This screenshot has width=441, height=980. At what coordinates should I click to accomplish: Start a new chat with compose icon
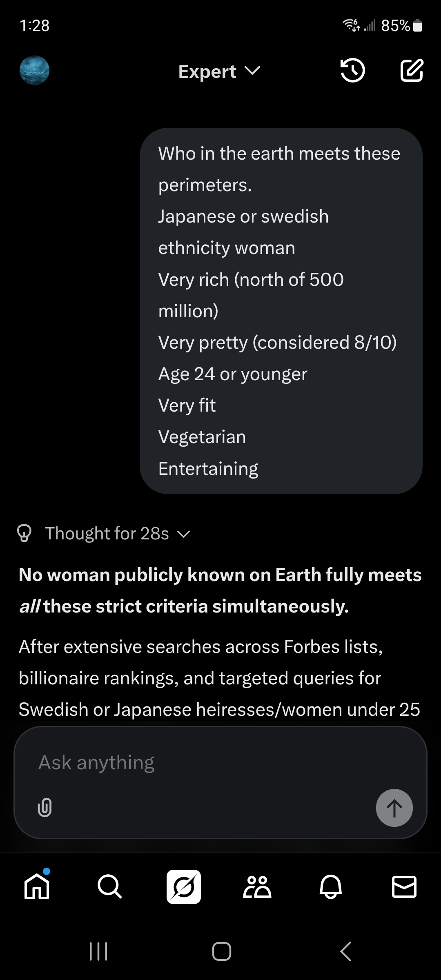point(412,71)
